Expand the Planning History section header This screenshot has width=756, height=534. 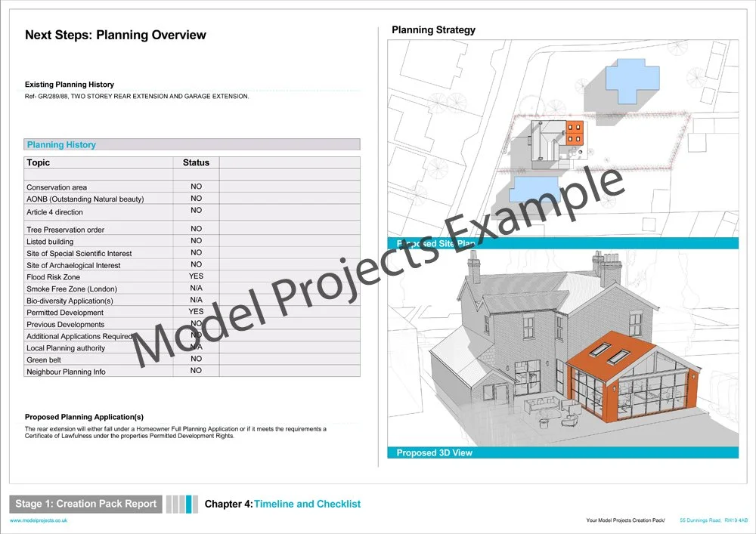tap(61, 144)
